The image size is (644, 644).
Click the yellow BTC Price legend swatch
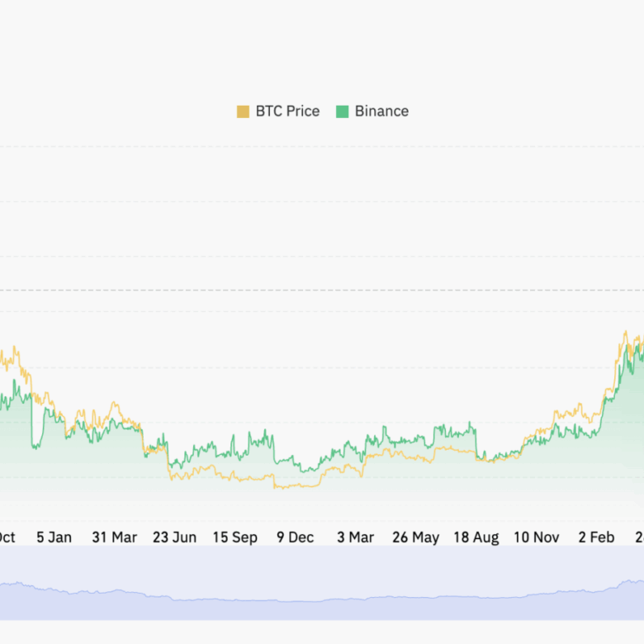pos(243,111)
